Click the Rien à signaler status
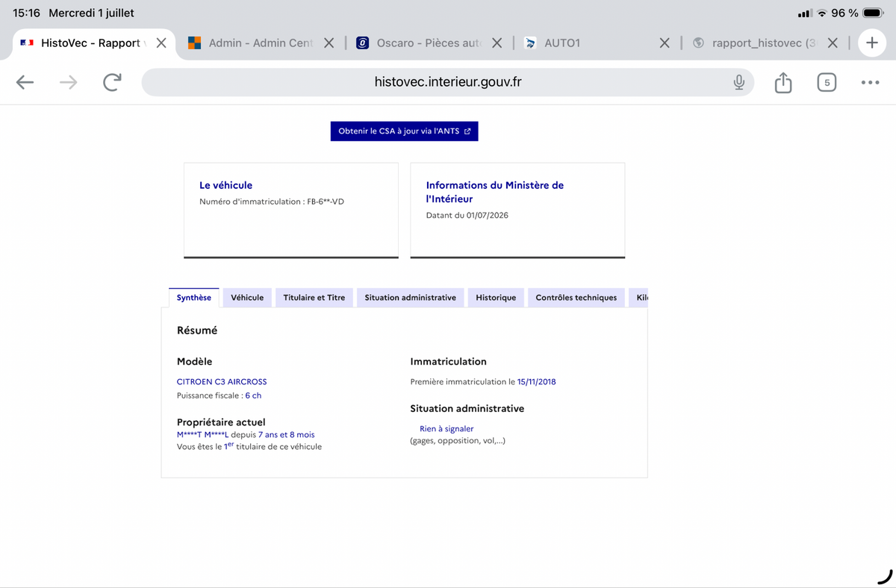Image resolution: width=896 pixels, height=588 pixels. pyautogui.click(x=447, y=429)
